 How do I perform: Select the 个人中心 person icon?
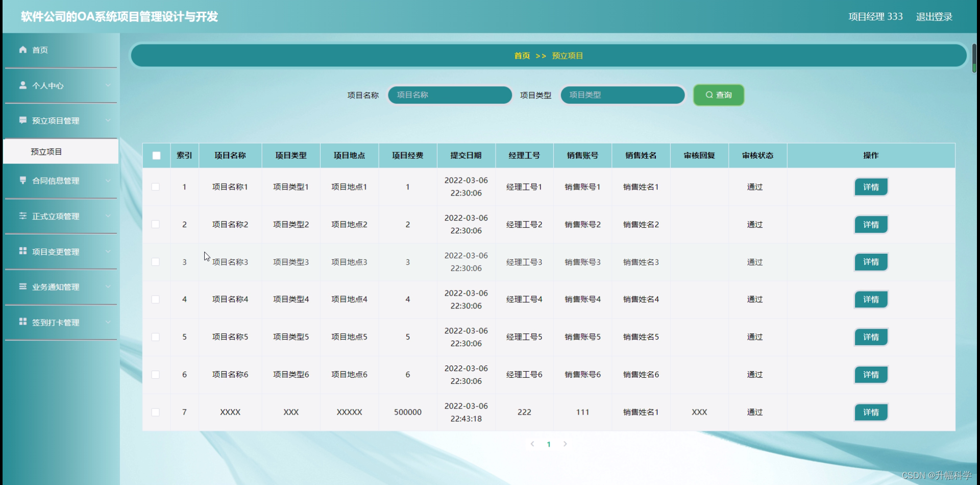[22, 85]
